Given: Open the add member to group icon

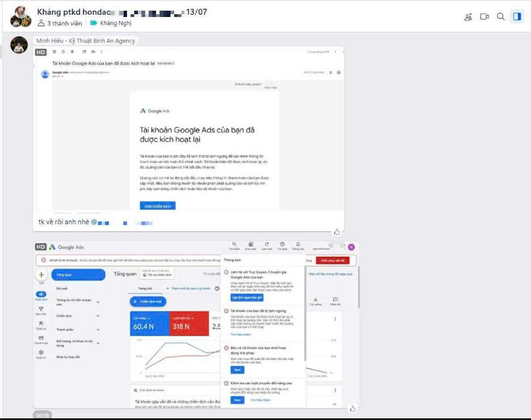Looking at the screenshot, I should 468,17.
